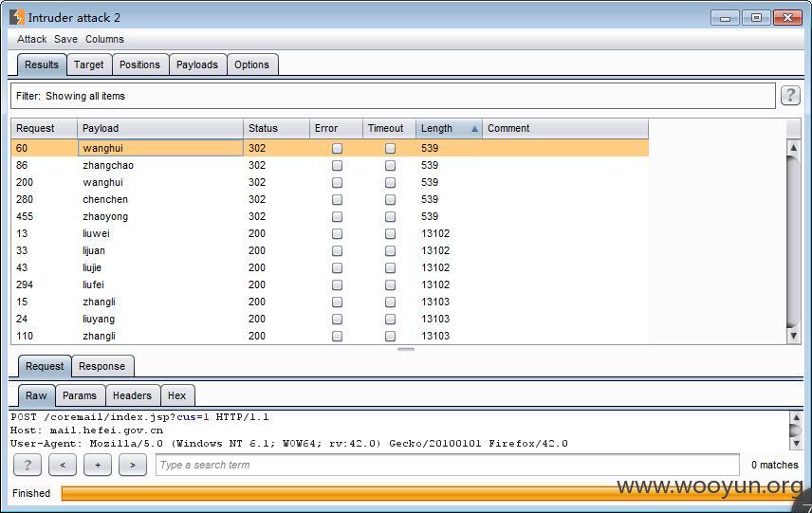The width and height of the screenshot is (812, 513).
Task: Open the filter help question mark icon
Action: tap(790, 95)
